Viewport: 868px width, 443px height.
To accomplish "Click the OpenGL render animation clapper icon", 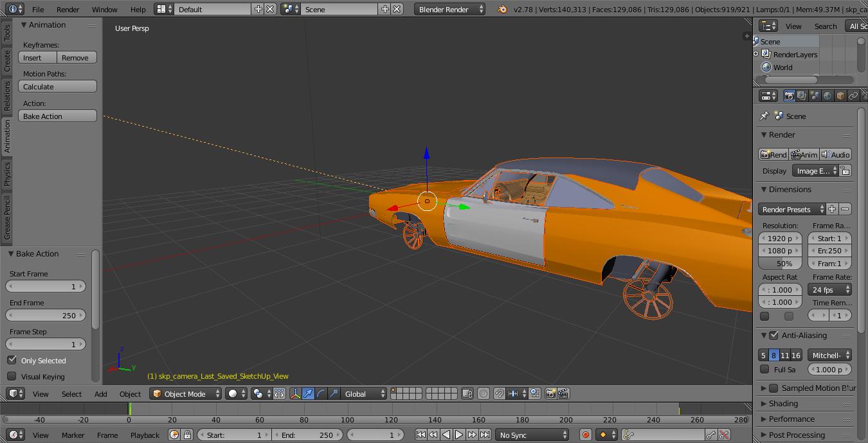I will (x=563, y=393).
